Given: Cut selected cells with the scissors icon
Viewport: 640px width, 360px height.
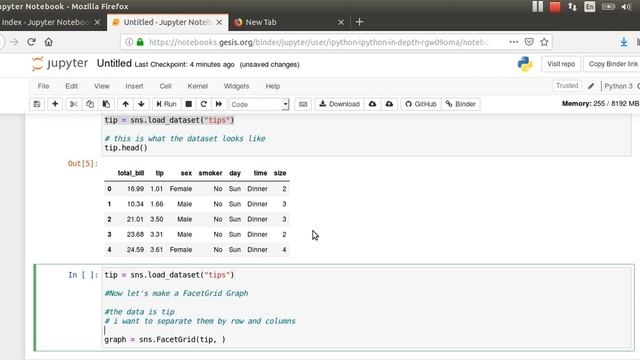Looking at the screenshot, I should (73, 104).
